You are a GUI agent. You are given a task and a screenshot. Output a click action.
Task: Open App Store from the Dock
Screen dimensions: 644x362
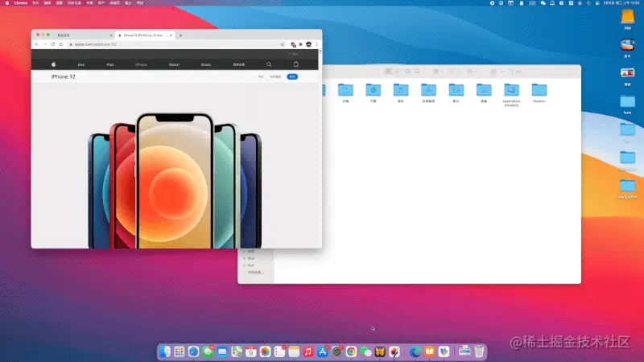click(x=323, y=352)
